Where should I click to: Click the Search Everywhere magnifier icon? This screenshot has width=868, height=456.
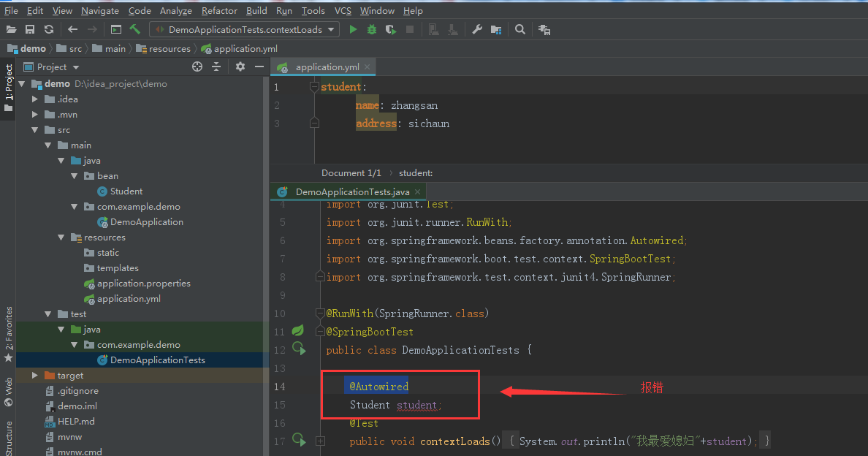tap(519, 30)
